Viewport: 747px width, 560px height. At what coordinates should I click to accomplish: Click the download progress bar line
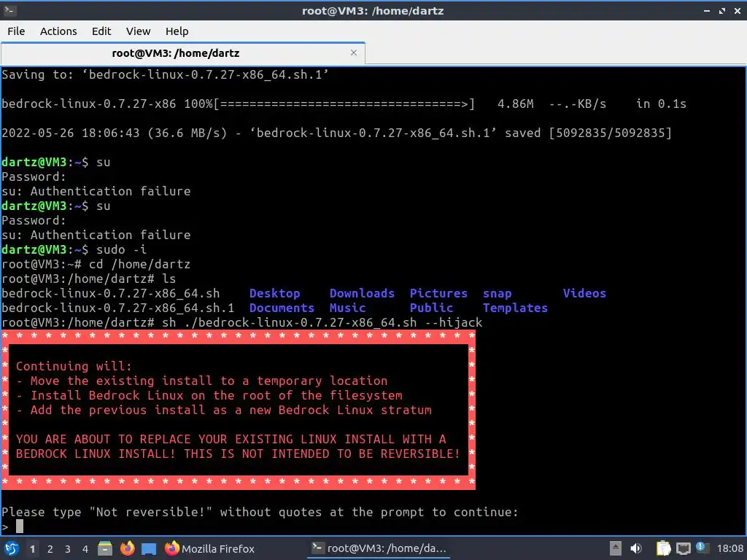344,104
